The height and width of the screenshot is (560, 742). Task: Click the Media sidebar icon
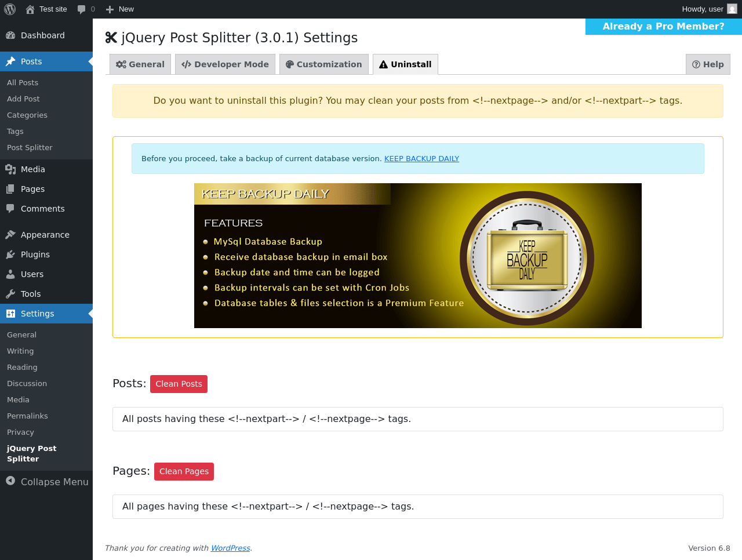pos(10,169)
